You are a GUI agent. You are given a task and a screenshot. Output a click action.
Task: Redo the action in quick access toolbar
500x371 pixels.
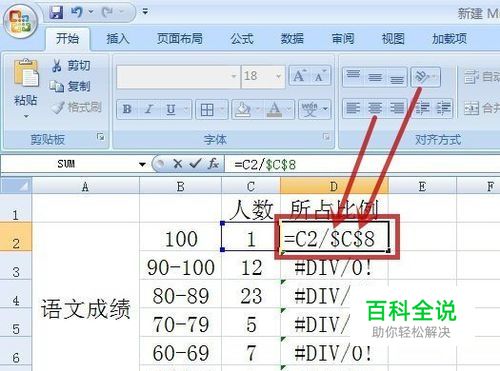tap(108, 13)
